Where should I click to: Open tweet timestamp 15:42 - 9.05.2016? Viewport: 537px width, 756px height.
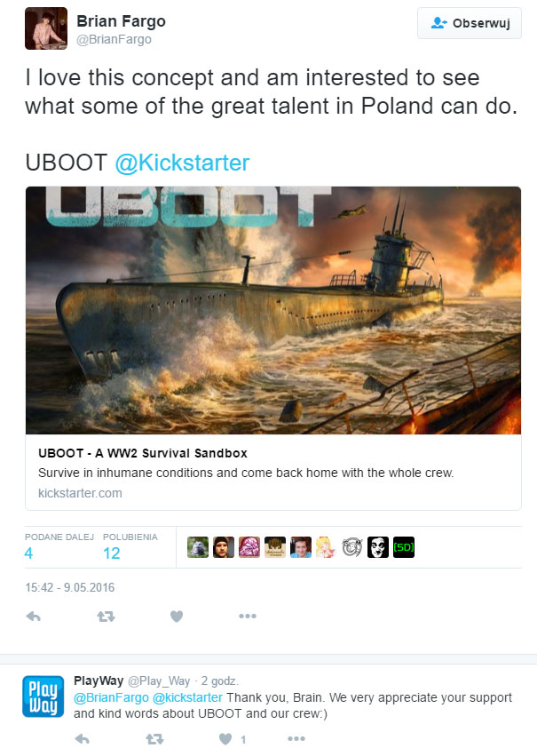click(x=70, y=587)
